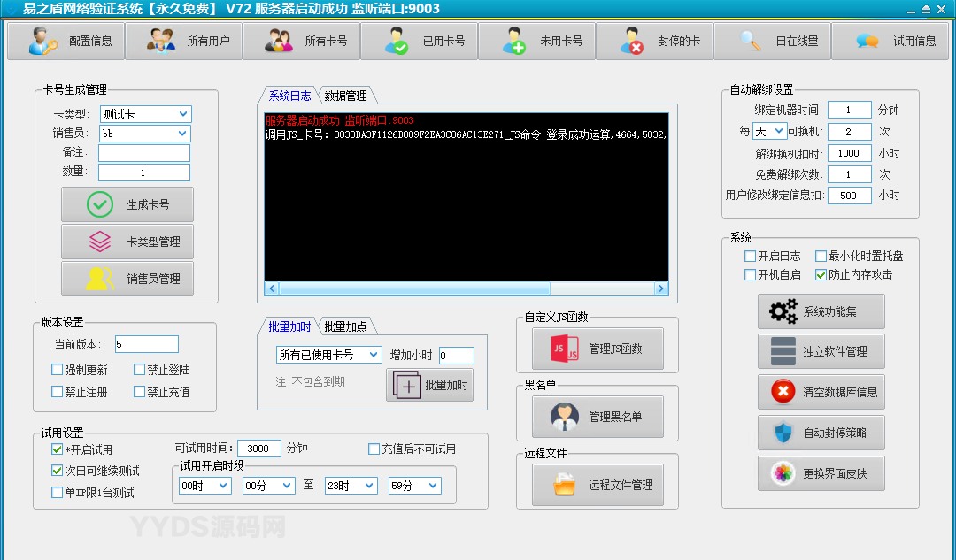This screenshot has width=956, height=560.
Task: Click the 在线量 magnifier icon
Action: tap(751, 42)
